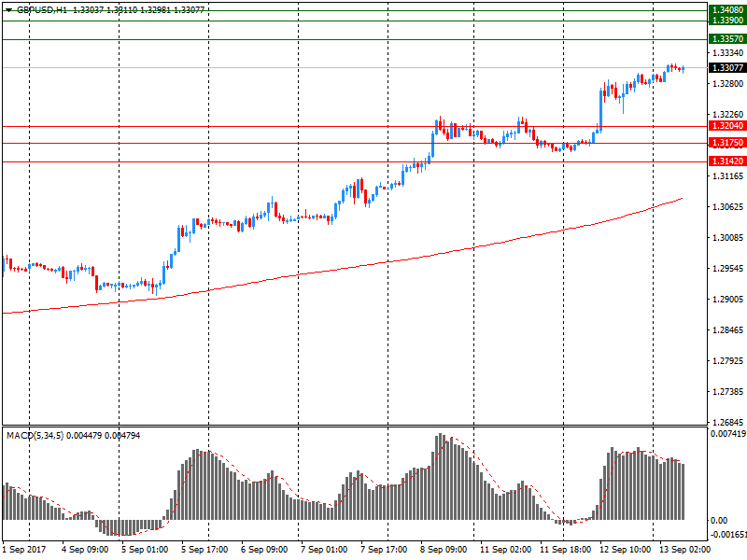Click the 1.29005 price scale value
The width and height of the screenshot is (747, 560).
[x=727, y=300]
